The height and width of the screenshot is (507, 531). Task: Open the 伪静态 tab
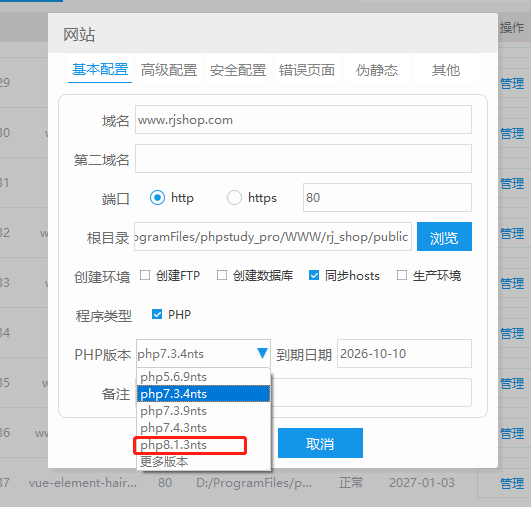(377, 70)
